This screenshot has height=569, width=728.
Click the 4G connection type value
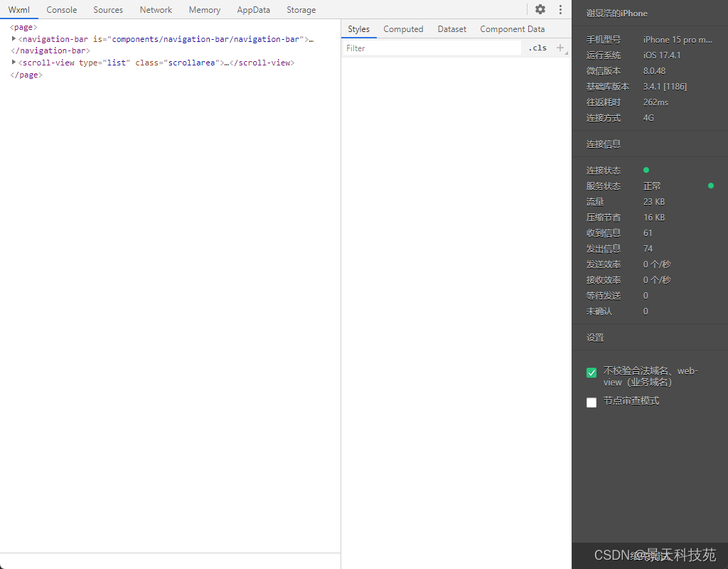[648, 118]
